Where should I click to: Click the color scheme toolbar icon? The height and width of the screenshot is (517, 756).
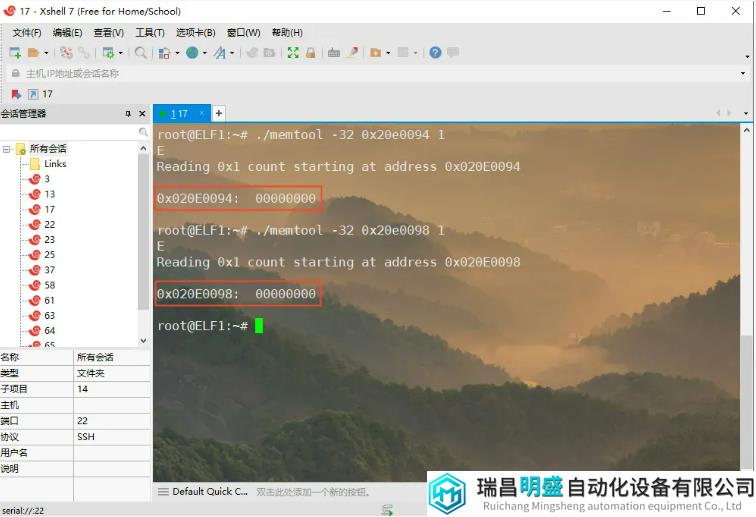164,53
